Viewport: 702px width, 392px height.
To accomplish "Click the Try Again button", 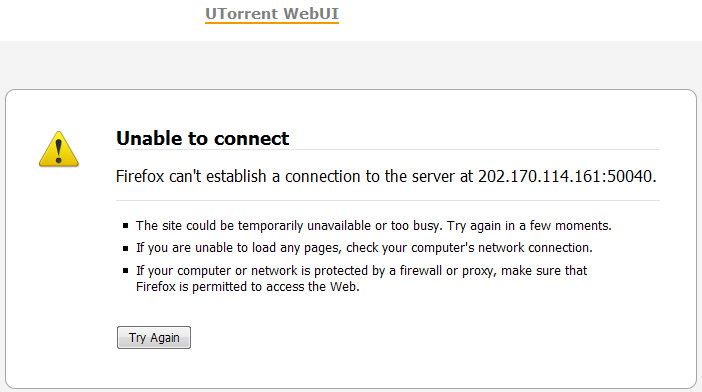I will pyautogui.click(x=154, y=337).
